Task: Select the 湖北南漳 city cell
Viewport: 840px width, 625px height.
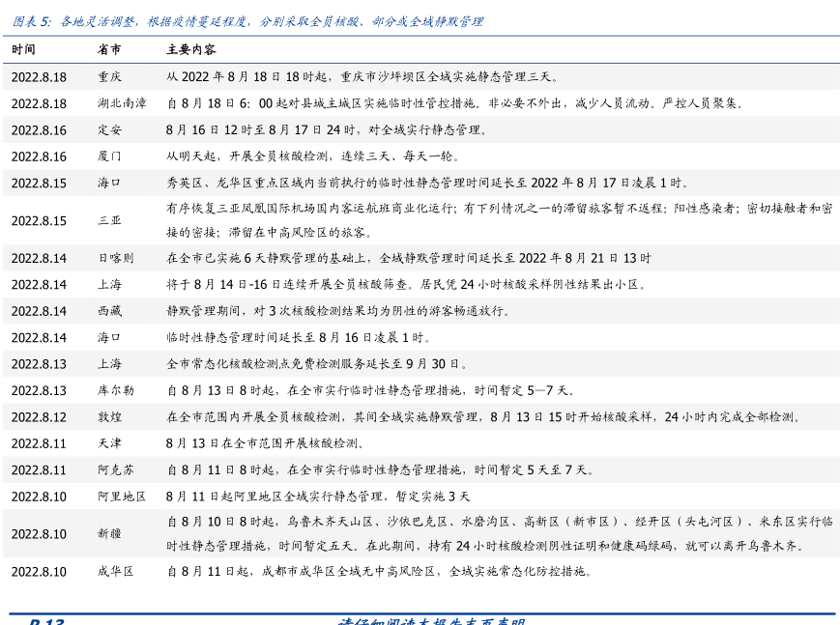Action: pos(122,103)
